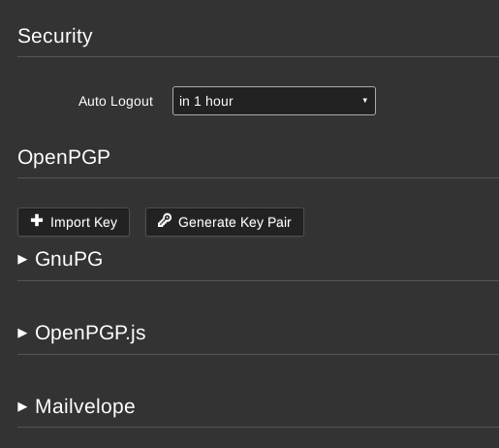Expand the OpenPGP.js disclosure triangle

[x=22, y=333]
